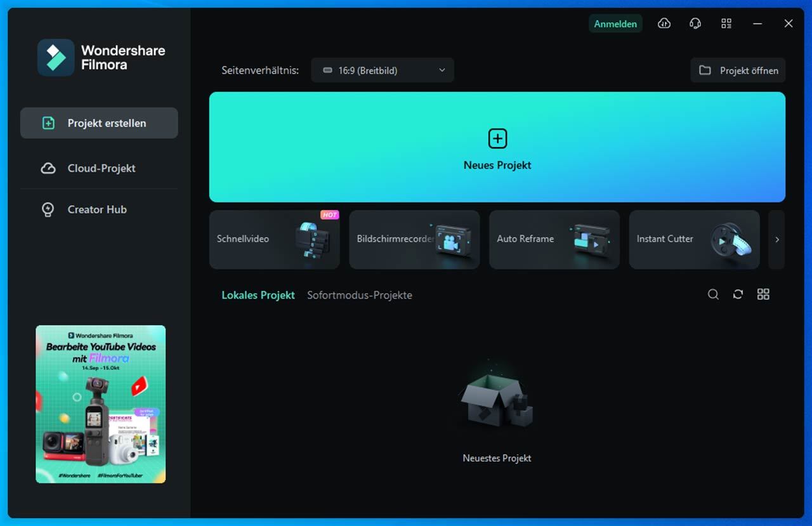
Task: Click the Neuestes Projekt label
Action: pos(497,458)
